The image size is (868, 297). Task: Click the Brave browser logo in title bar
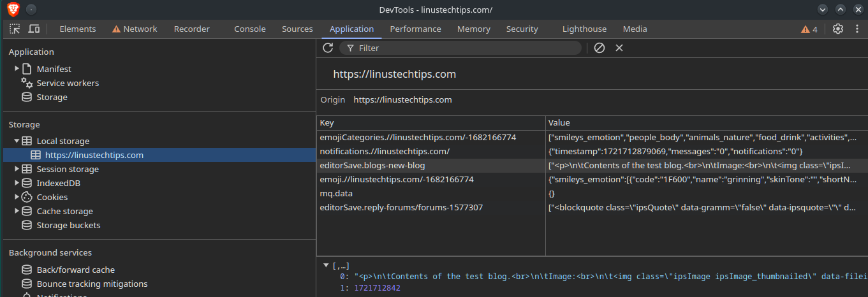[x=13, y=10]
